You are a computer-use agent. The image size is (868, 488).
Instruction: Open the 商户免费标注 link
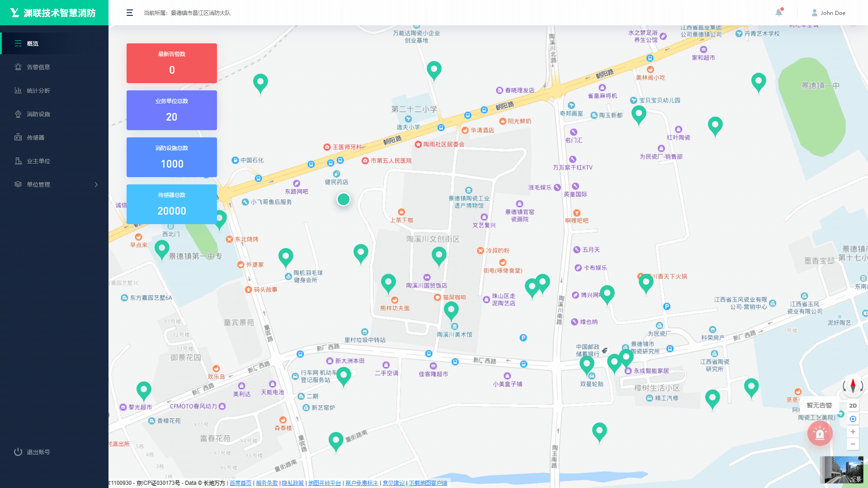coord(362,483)
